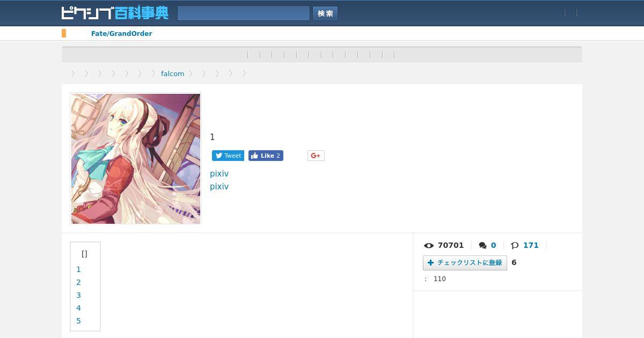The image size is (644, 338).
Task: Jump to section 2 in contents
Action: [x=78, y=282]
